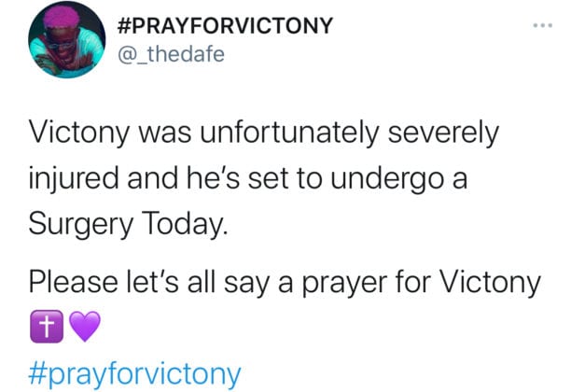Click the word "say" in the tweet

pos(247,284)
